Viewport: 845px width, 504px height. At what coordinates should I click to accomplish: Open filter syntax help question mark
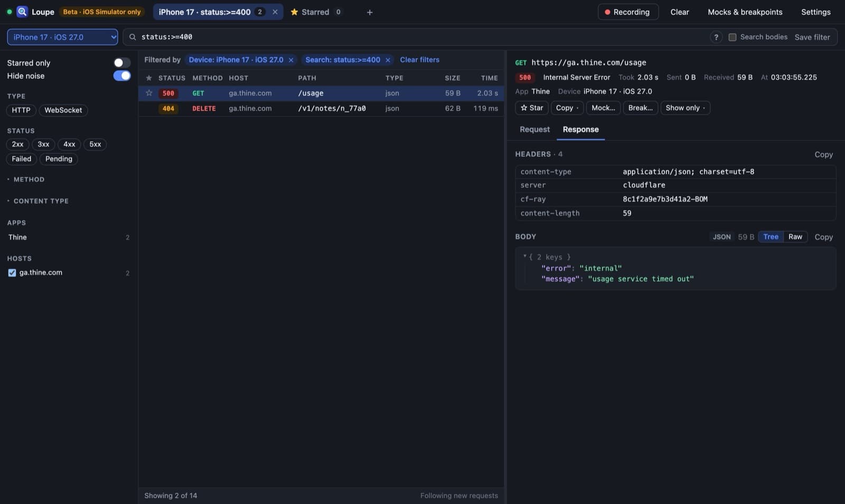pyautogui.click(x=716, y=37)
